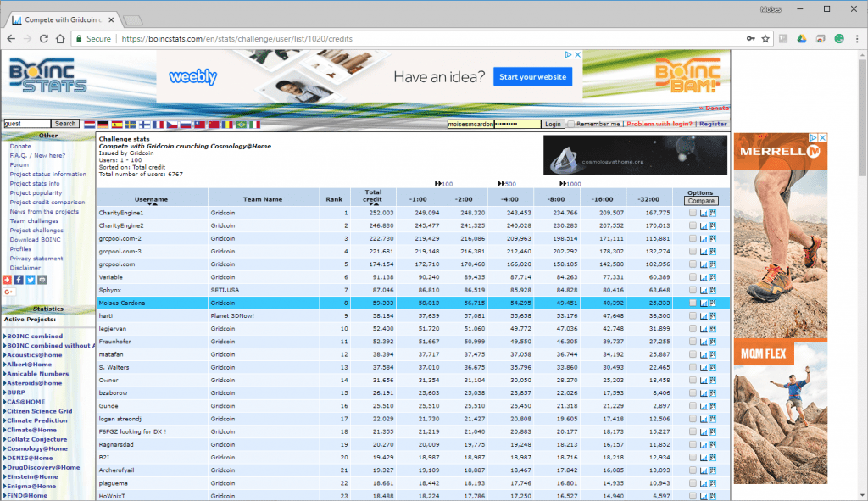Tick the compare checkbox for CharityEngine1
Image resolution: width=868 pixels, height=501 pixels.
(693, 213)
